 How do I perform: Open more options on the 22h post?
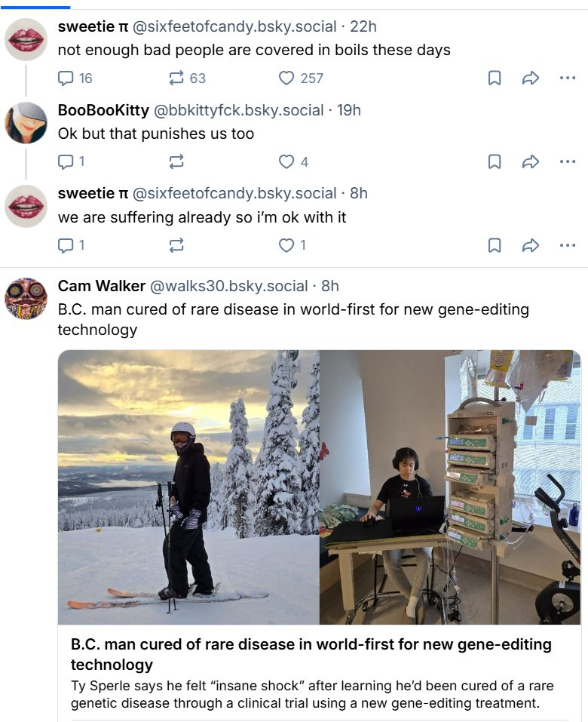pyautogui.click(x=568, y=78)
